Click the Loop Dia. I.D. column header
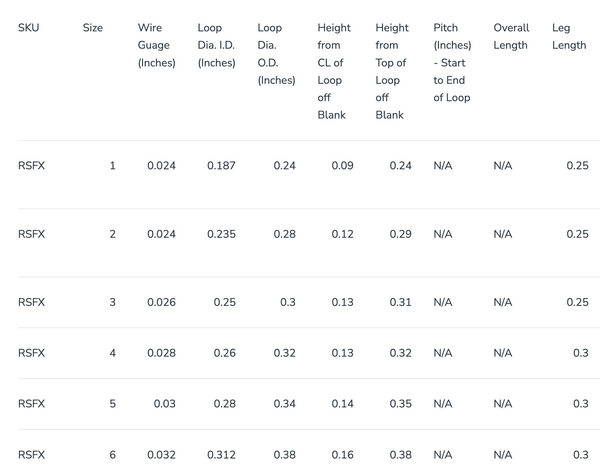The image size is (600, 466). [x=216, y=45]
